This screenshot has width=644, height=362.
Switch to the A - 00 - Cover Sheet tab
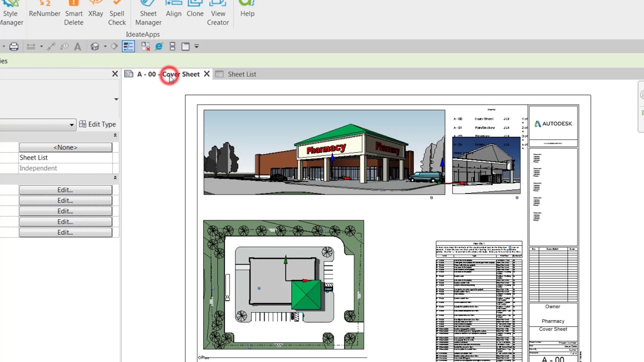click(x=168, y=74)
